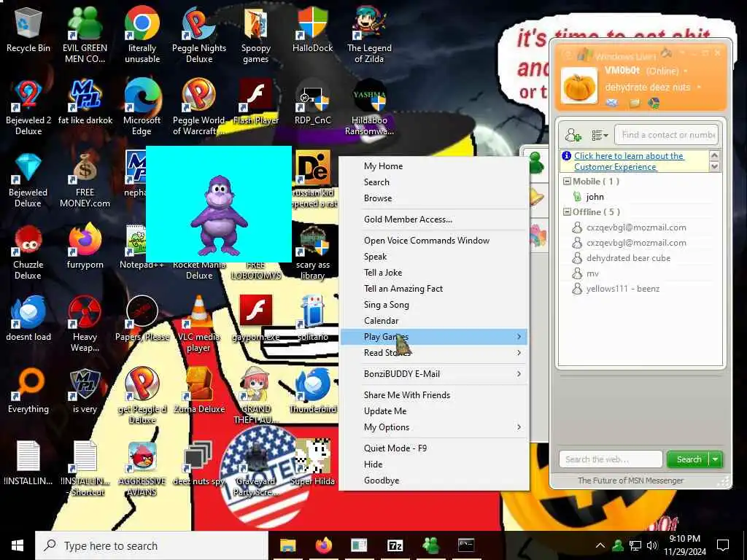Screen dimensions: 747x560
Task: Choose Quiet Mode - F9 menu item
Action: [395, 448]
